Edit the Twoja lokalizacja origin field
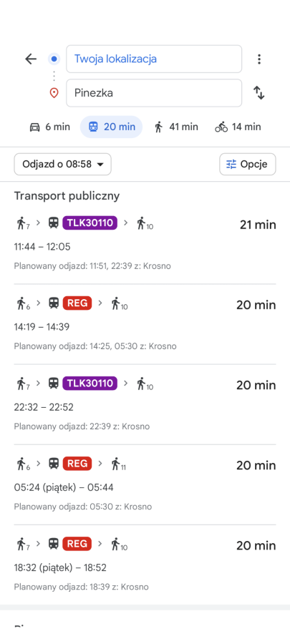Viewport: 290px width, 644px height. pos(154,59)
